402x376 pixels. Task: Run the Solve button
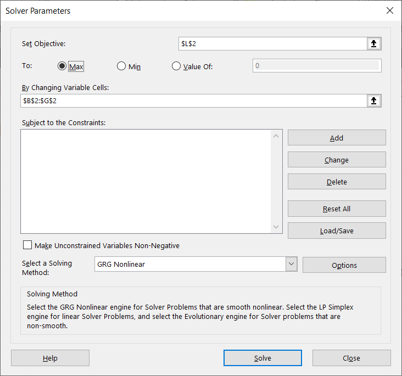pyautogui.click(x=263, y=358)
